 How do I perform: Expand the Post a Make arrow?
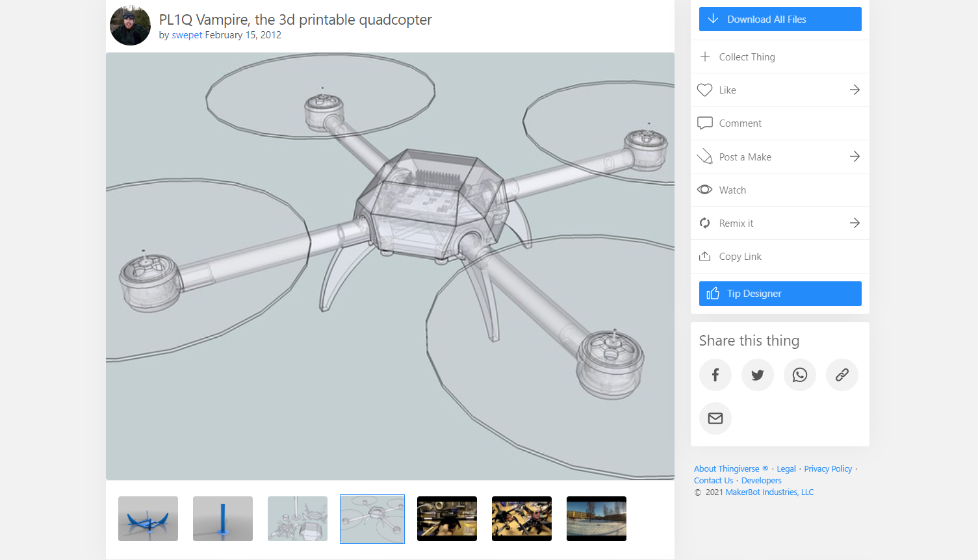pos(855,157)
